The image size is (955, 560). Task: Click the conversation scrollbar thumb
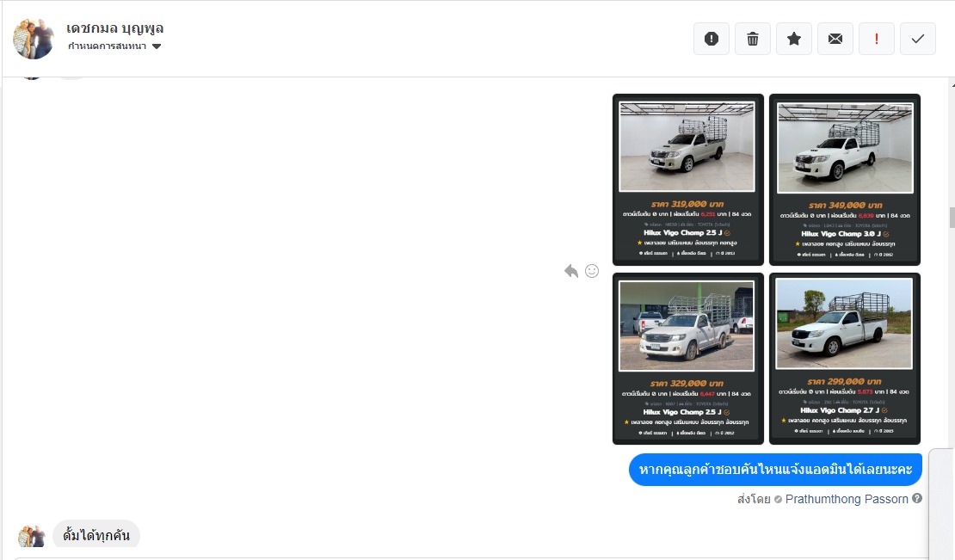pos(952,218)
